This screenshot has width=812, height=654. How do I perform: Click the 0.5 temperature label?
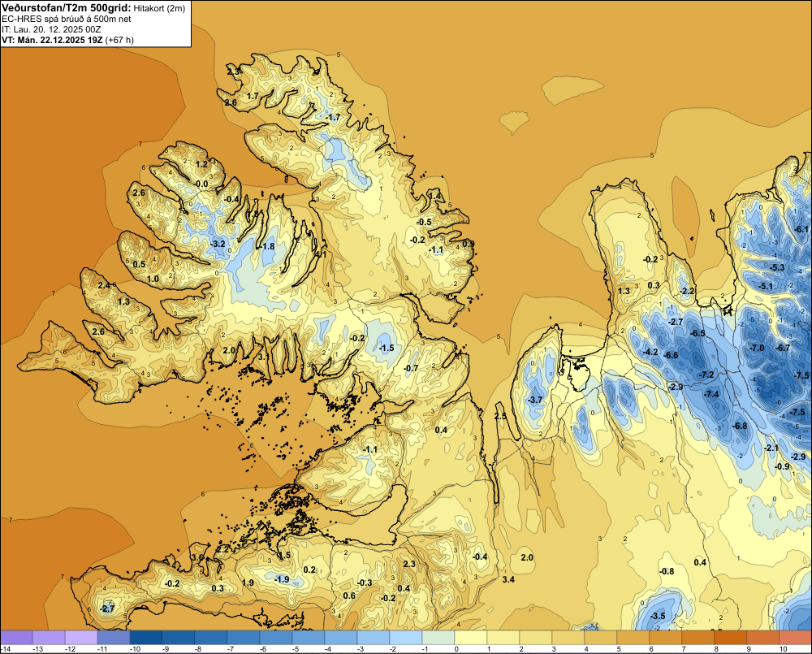140,264
